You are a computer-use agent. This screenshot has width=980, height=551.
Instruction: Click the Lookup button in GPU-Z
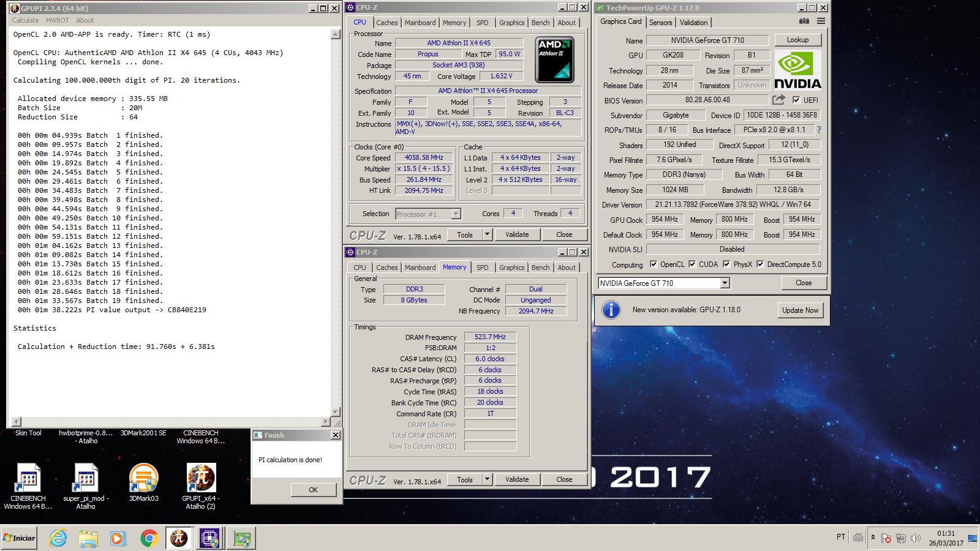(x=797, y=40)
